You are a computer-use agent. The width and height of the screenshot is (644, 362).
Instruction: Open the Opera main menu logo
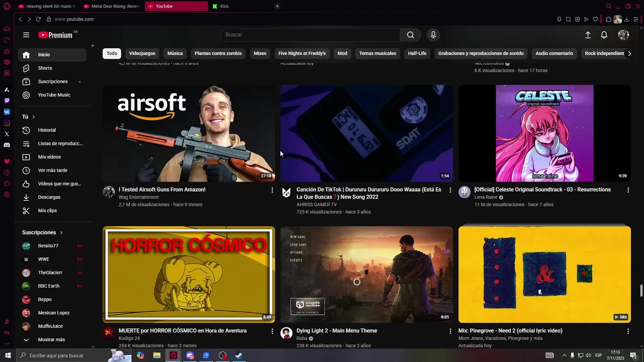pyautogui.click(x=7, y=6)
